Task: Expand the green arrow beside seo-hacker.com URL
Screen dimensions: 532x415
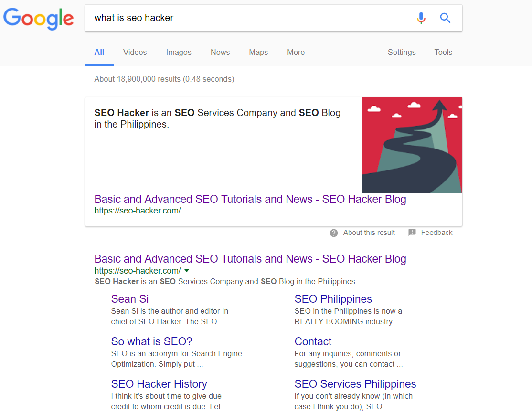Action: (187, 271)
